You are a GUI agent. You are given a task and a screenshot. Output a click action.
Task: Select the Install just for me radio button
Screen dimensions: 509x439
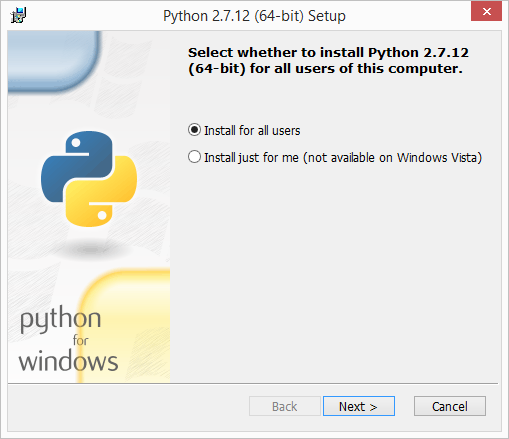pyautogui.click(x=194, y=157)
